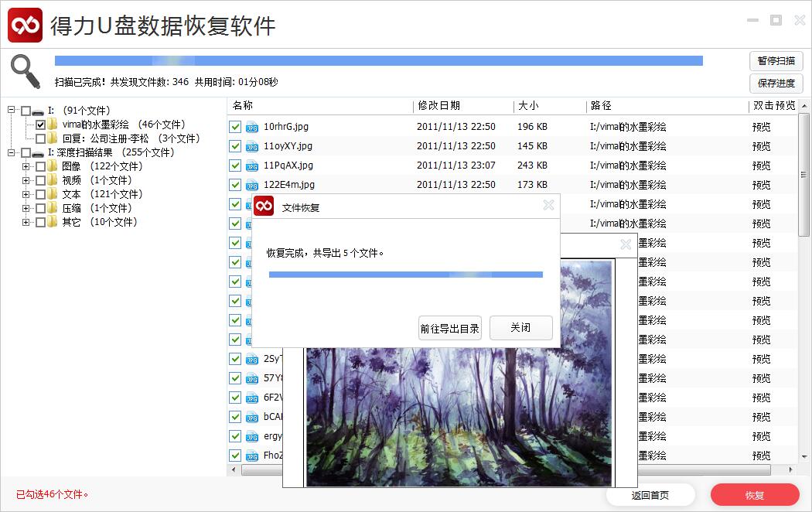Viewport: 812px width, 512px height.
Task: Check the 文本 (121个文件) checkbox
Action: pos(40,195)
